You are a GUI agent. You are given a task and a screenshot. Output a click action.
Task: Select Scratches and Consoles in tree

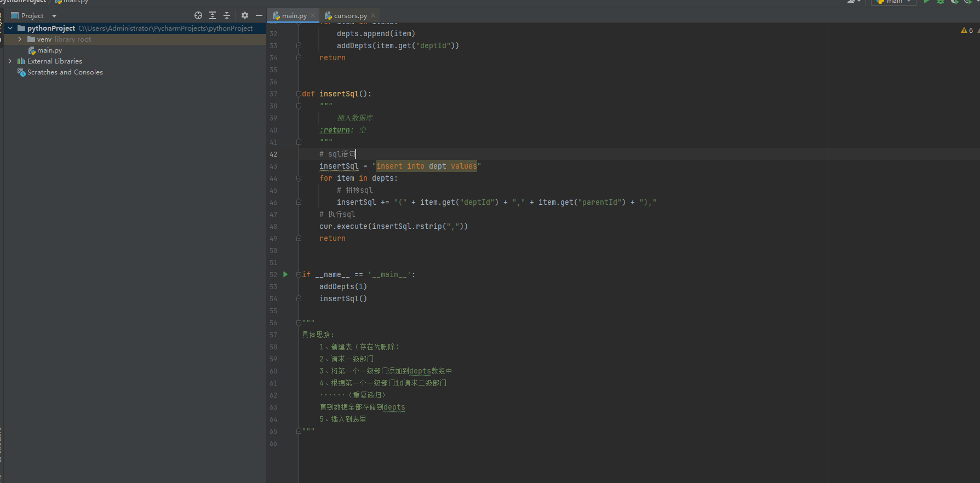[65, 72]
